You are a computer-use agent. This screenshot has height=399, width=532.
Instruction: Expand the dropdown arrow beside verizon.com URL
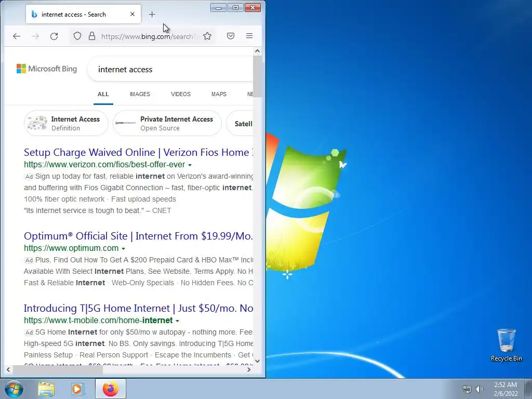[x=190, y=165]
